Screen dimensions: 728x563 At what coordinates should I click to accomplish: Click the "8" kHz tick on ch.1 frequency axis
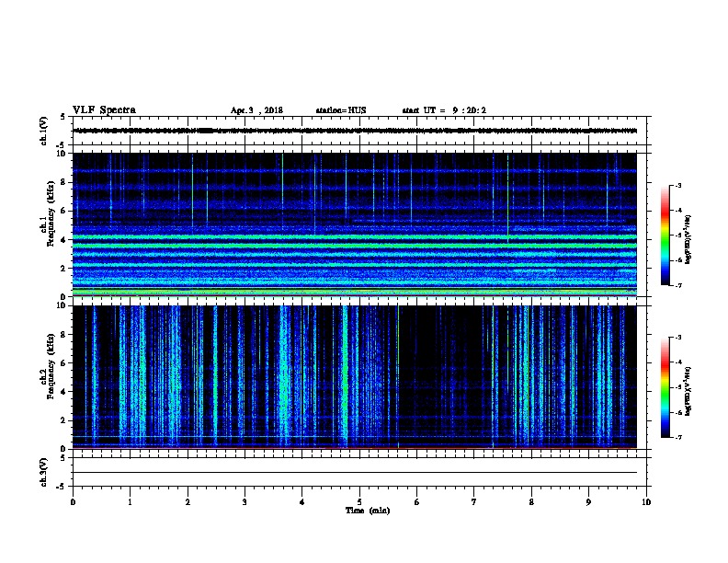click(x=64, y=182)
